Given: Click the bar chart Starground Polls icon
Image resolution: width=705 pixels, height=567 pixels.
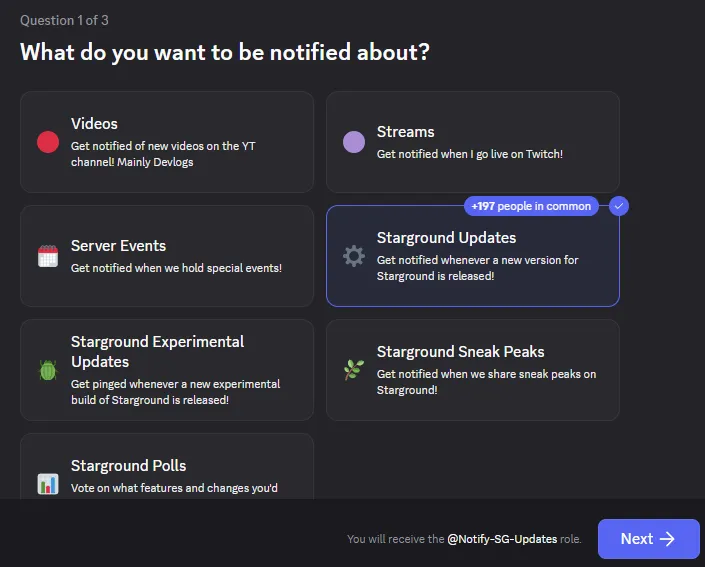Looking at the screenshot, I should pos(48,484).
